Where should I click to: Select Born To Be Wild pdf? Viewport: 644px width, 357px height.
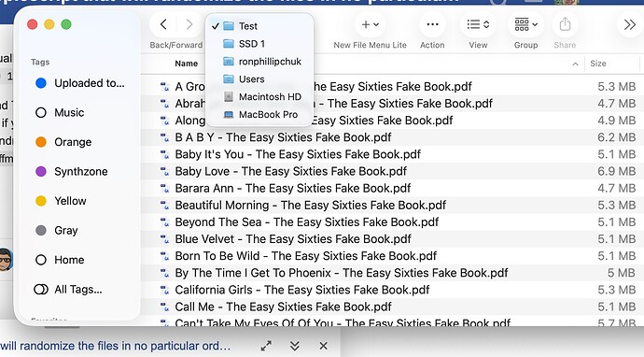[306, 256]
